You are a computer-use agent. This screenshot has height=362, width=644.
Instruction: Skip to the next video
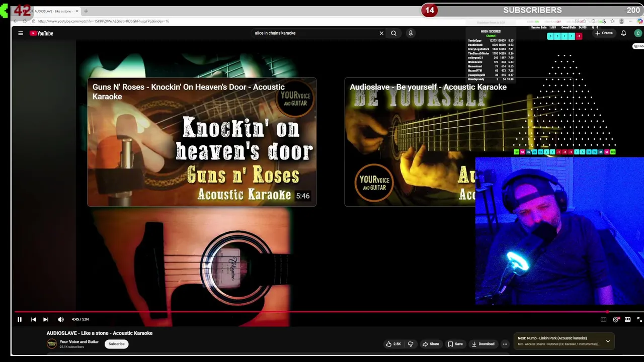coord(46,319)
